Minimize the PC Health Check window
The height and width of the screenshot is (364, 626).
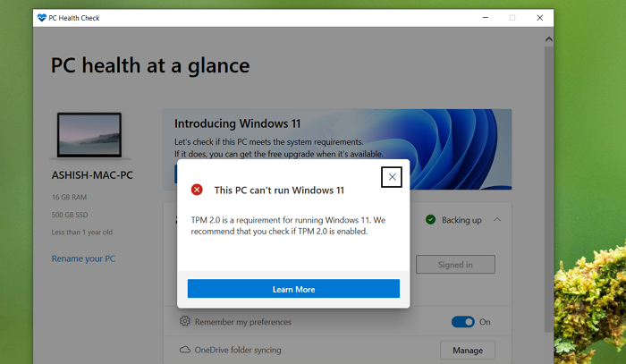484,17
